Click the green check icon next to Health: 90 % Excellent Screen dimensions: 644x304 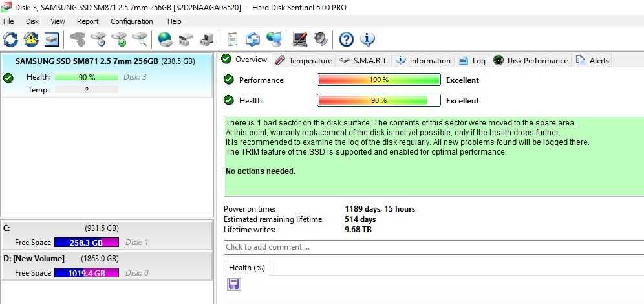(x=229, y=100)
